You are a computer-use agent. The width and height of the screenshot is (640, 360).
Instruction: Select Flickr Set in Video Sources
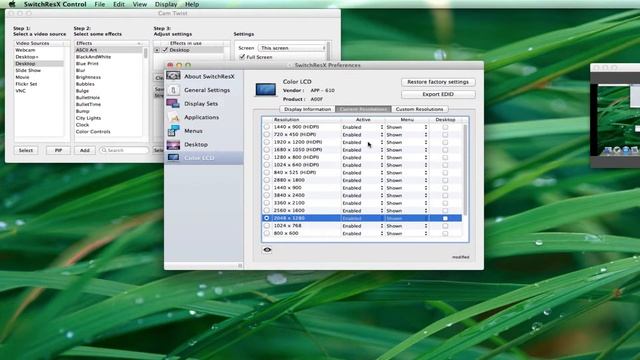pyautogui.click(x=26, y=84)
